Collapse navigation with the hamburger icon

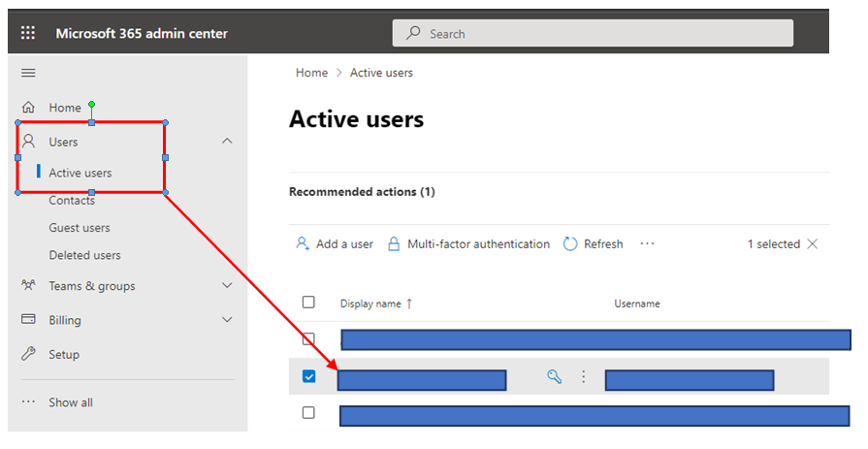[28, 73]
